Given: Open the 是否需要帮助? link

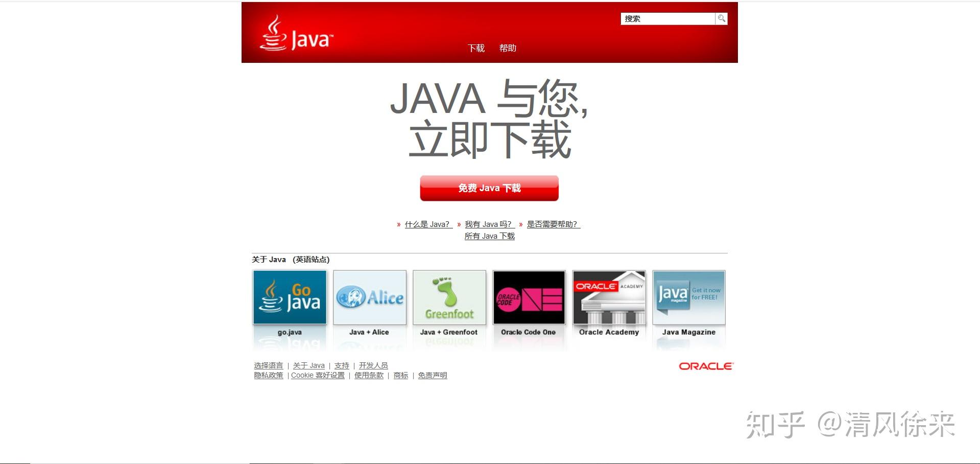Looking at the screenshot, I should [552, 224].
